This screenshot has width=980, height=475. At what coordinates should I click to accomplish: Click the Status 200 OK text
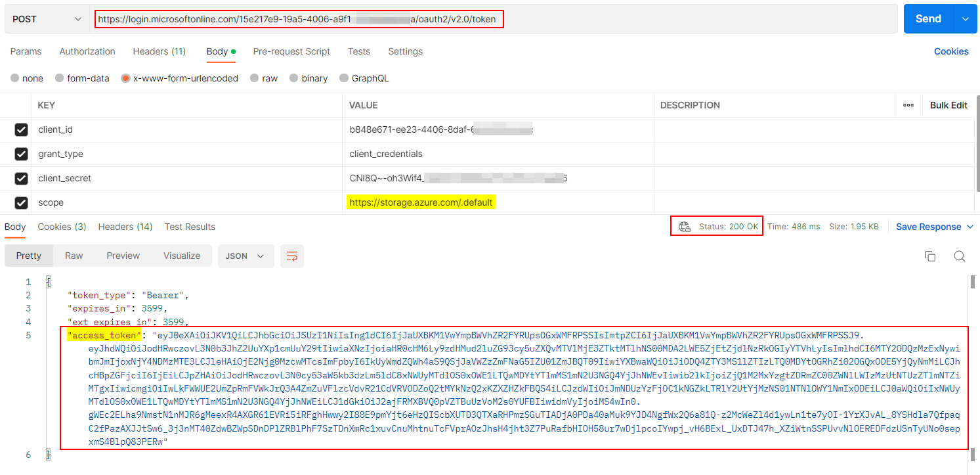pyautogui.click(x=729, y=227)
